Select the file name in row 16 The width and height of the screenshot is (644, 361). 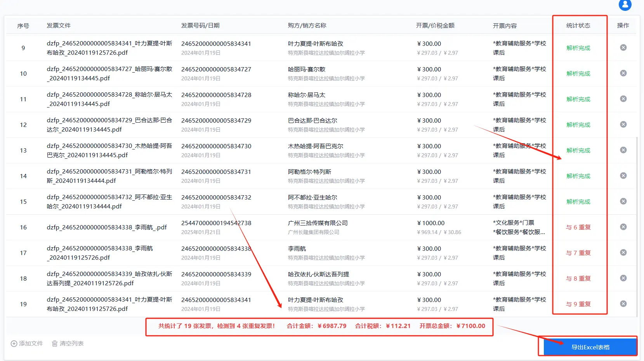[107, 227]
